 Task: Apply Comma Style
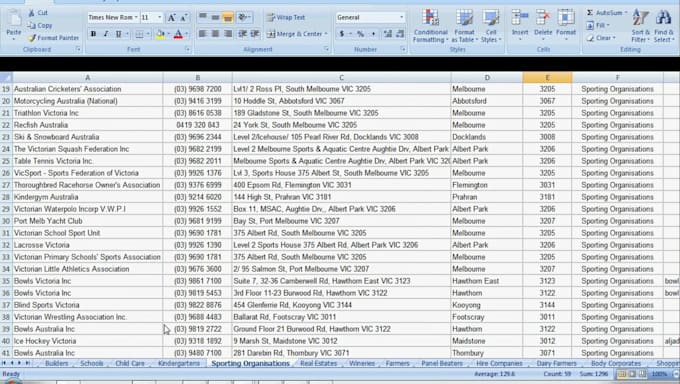coord(373,34)
